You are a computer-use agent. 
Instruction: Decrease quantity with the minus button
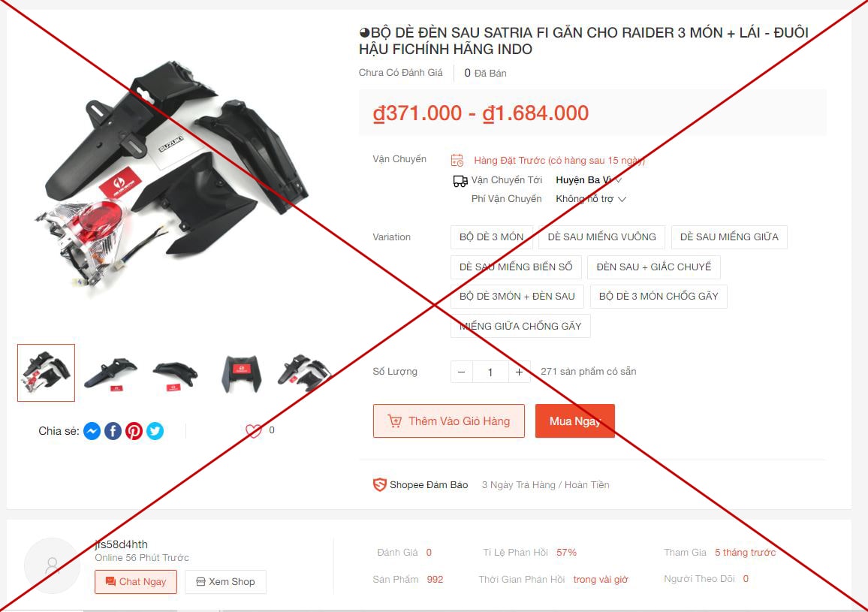(462, 372)
